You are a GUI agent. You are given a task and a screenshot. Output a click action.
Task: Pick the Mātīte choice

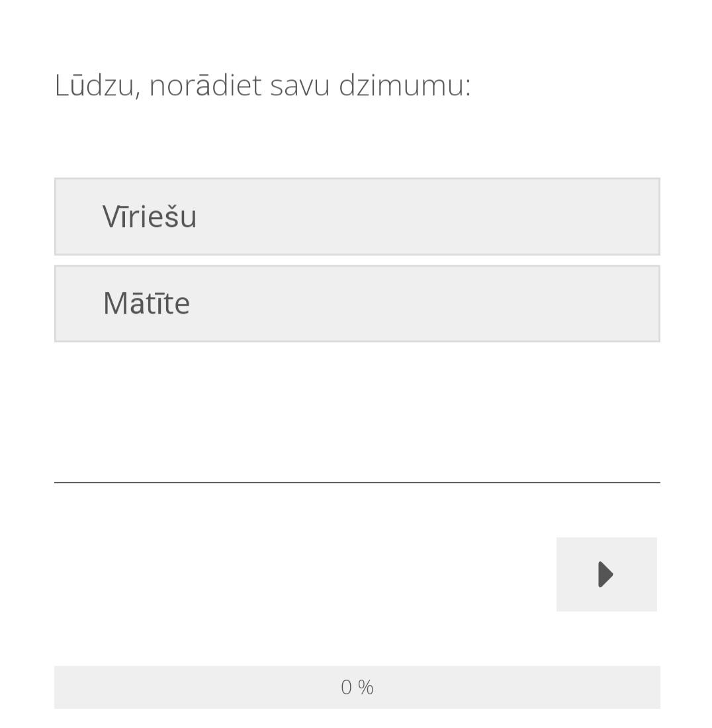[357, 304]
